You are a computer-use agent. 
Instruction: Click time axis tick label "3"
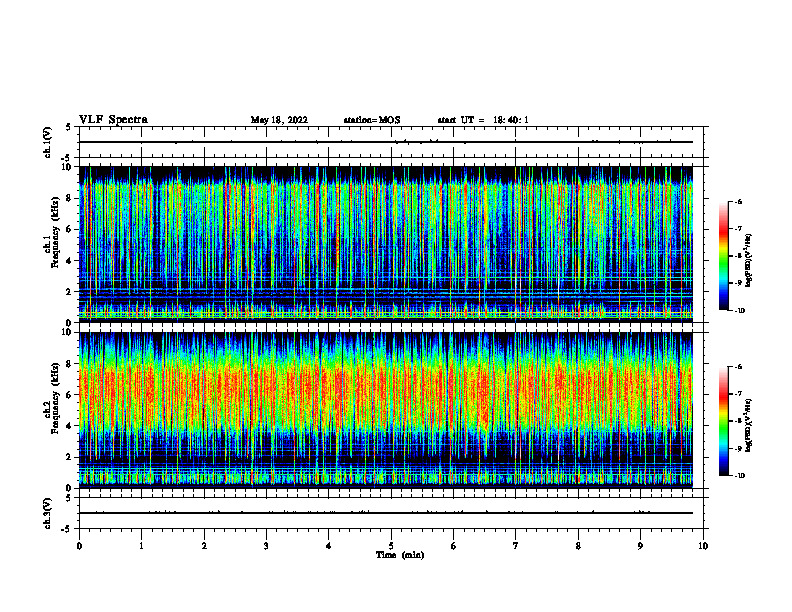click(x=266, y=546)
